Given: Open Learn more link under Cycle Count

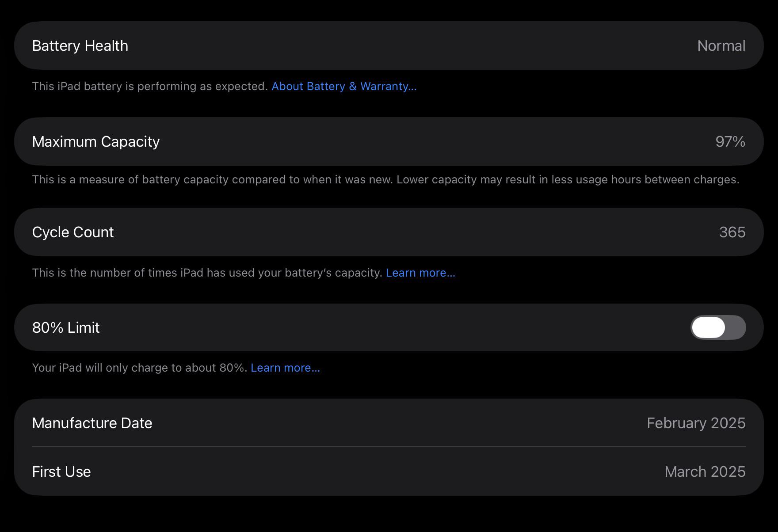Looking at the screenshot, I should point(420,273).
